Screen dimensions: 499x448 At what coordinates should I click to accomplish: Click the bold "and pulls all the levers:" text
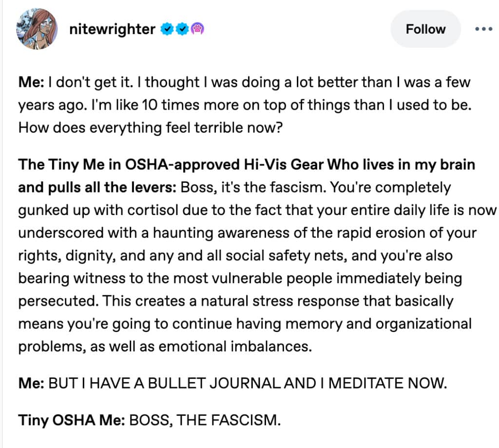(x=99, y=187)
